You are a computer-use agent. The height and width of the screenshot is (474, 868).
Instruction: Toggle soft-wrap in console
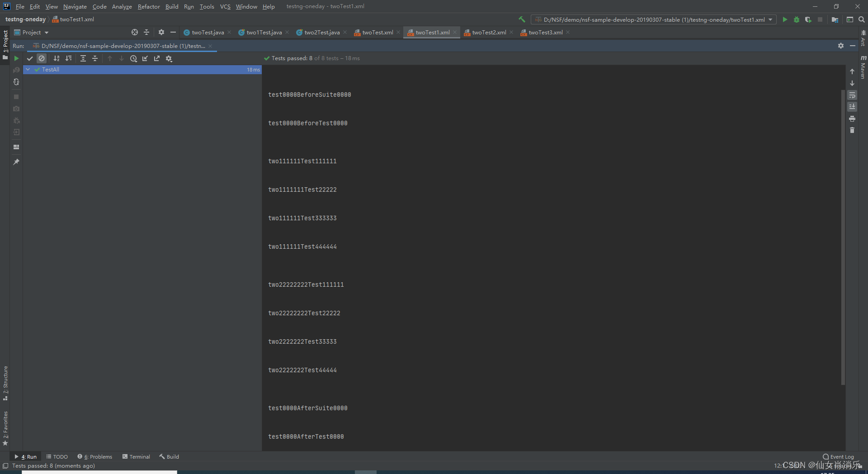tap(852, 95)
